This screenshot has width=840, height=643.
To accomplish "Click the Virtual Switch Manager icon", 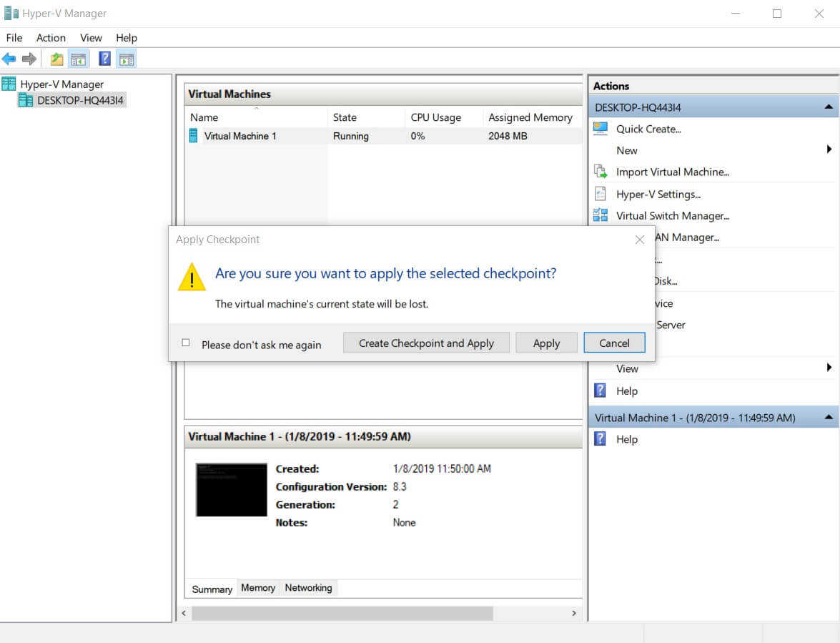I will (601, 215).
